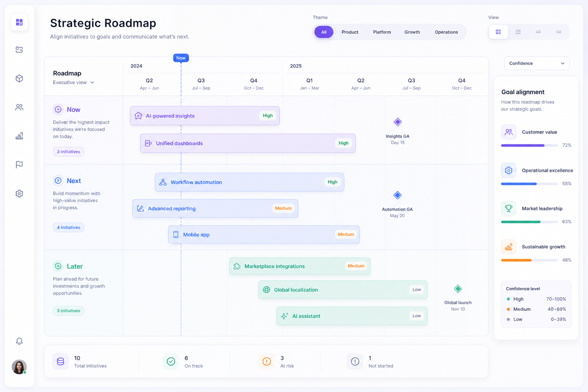Click the High badge on AI-powered insights
Viewport: 588px width, 392px height.
click(268, 116)
